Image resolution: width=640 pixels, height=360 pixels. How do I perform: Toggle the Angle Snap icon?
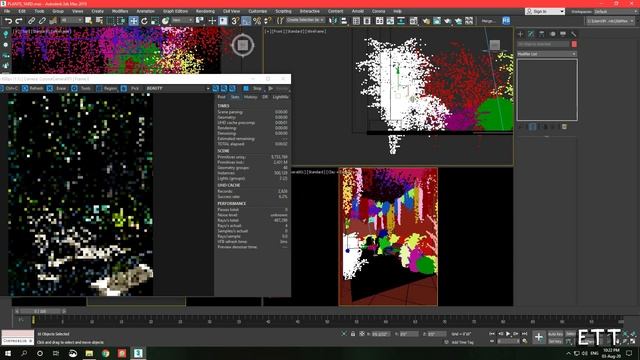pos(246,20)
